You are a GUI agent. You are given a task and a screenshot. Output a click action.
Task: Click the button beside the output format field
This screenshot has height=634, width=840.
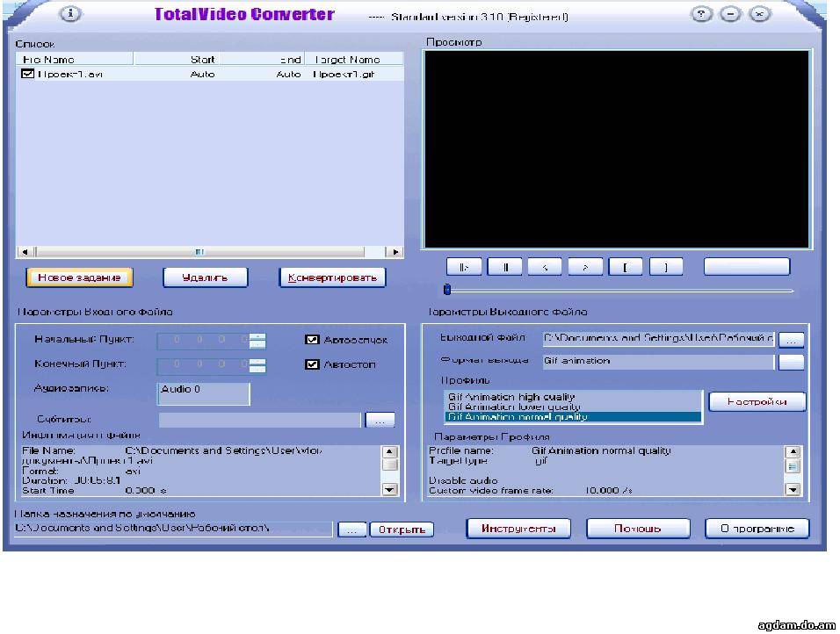(x=792, y=362)
